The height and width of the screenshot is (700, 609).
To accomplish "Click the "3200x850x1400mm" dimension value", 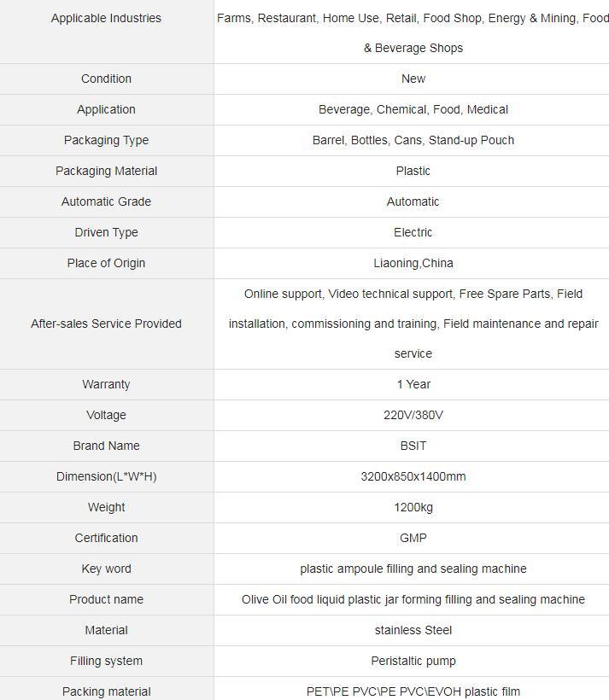I will coord(413,476).
